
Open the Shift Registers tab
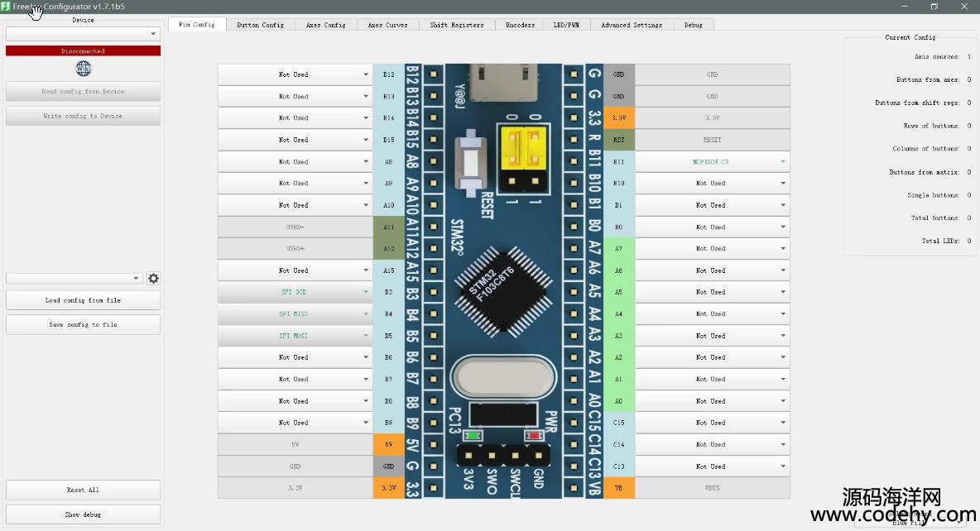[457, 25]
